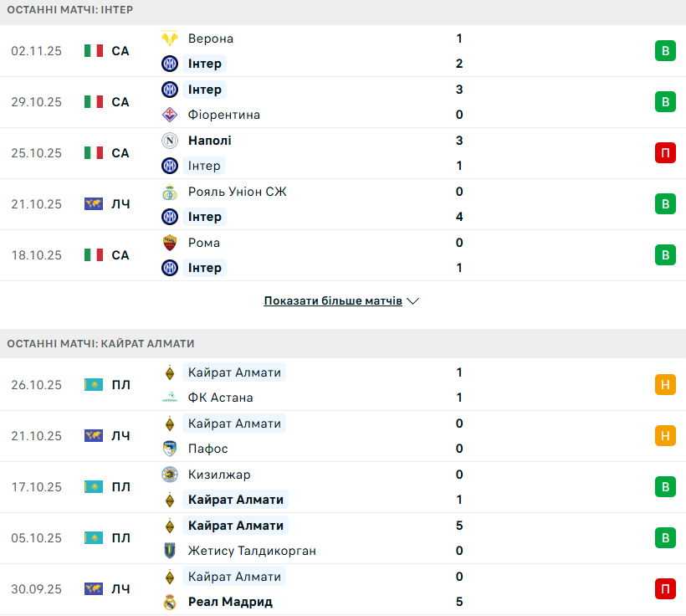The image size is (686, 616).
Task: Open the 'Показати більше матчів' link
Action: (333, 300)
